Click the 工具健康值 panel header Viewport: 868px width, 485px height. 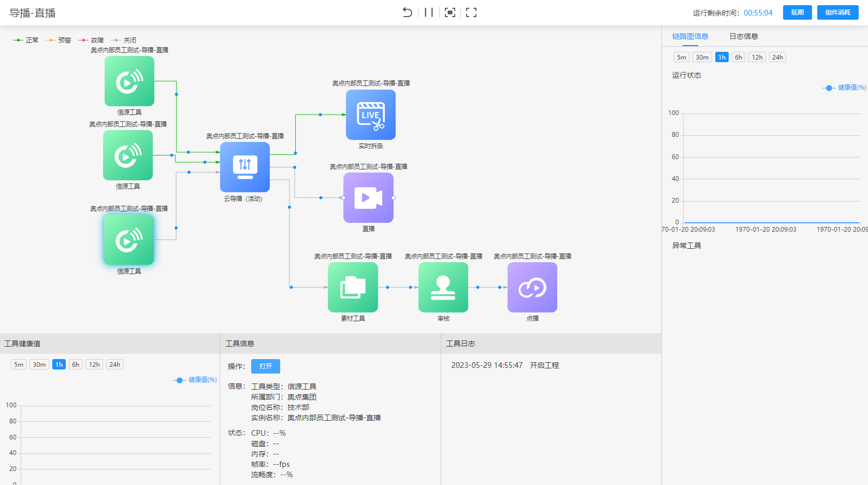tap(110, 344)
